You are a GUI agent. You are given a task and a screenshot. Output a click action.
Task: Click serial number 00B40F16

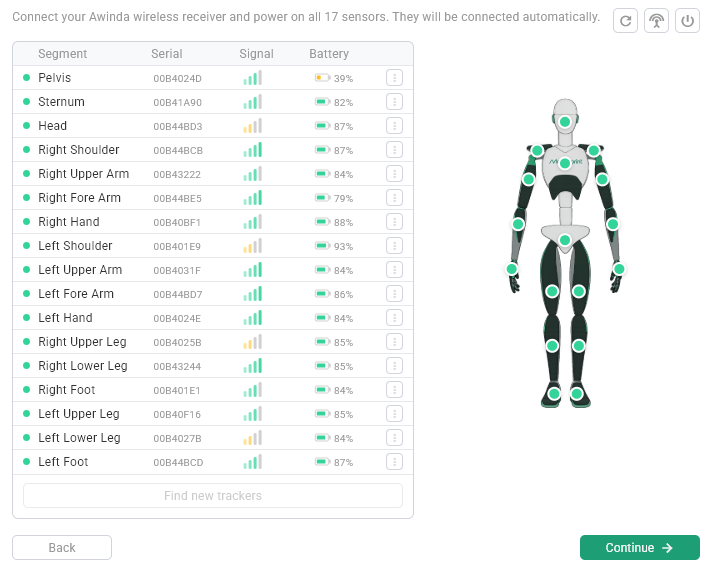coord(177,415)
